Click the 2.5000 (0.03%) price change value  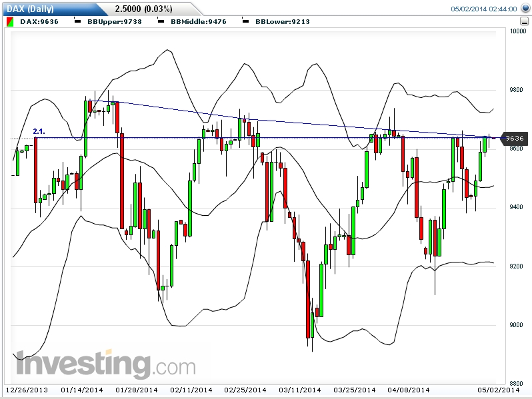pyautogui.click(x=143, y=9)
